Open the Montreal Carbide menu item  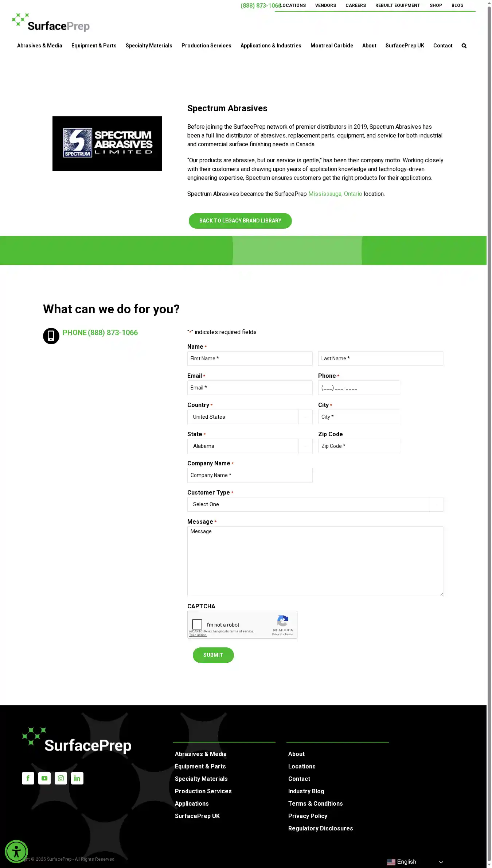click(x=332, y=46)
